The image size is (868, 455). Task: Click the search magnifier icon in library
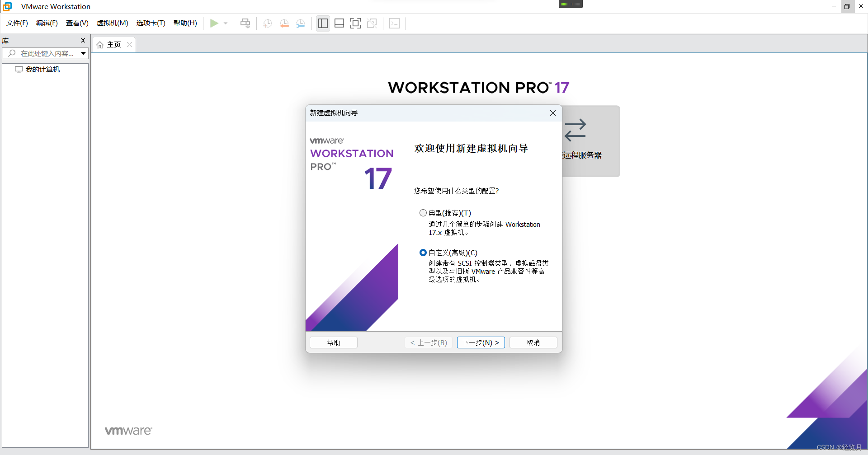12,53
